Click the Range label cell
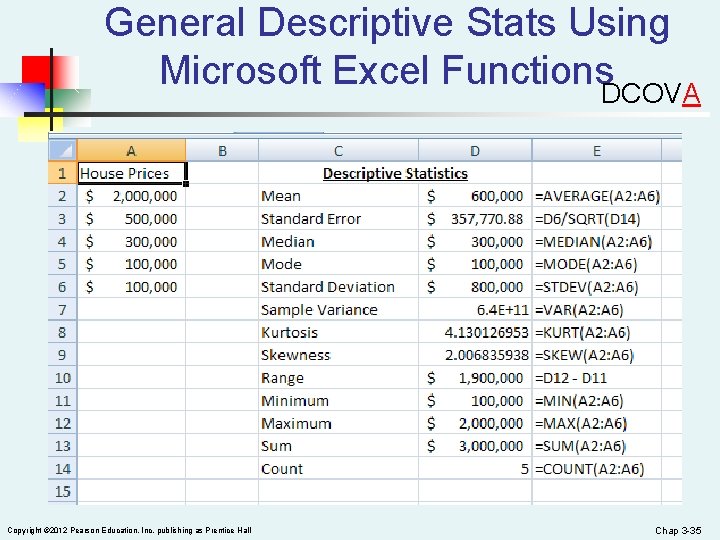The height and width of the screenshot is (540, 720). pyautogui.click(x=338, y=378)
